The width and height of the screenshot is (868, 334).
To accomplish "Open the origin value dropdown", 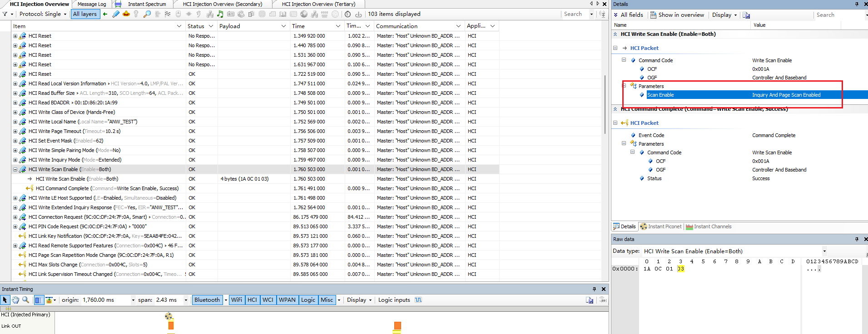I will 133,300.
